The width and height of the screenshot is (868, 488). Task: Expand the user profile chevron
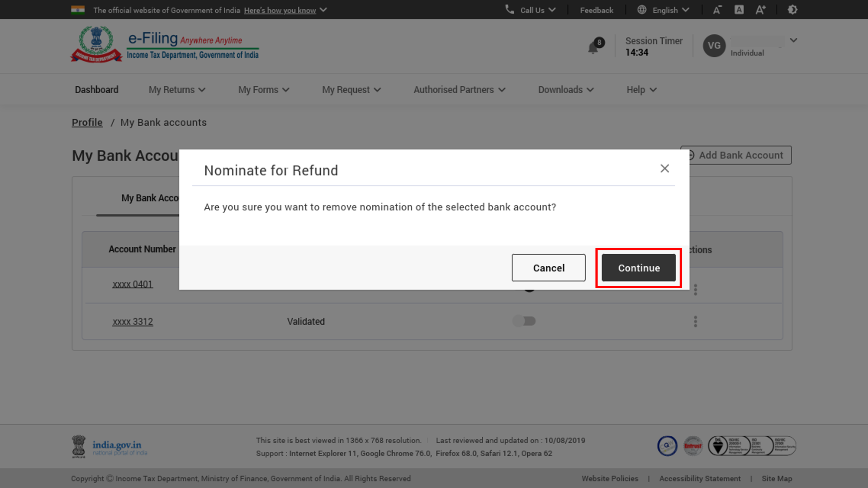pyautogui.click(x=793, y=40)
